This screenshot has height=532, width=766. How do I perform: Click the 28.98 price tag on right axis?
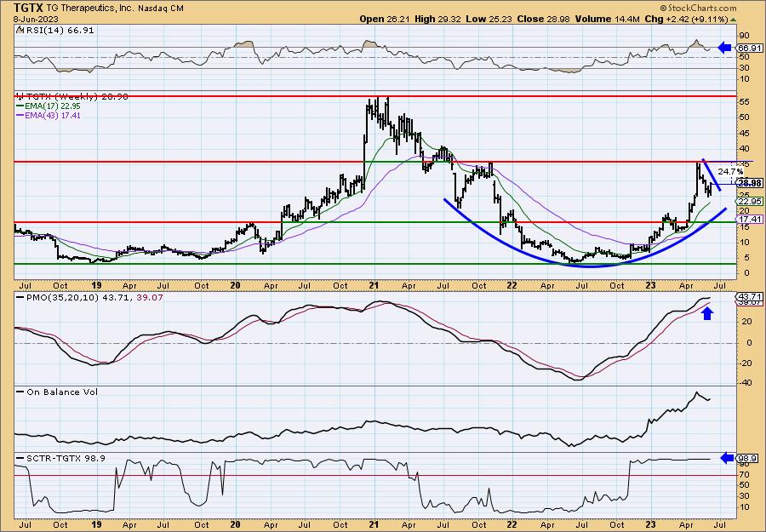[x=749, y=183]
